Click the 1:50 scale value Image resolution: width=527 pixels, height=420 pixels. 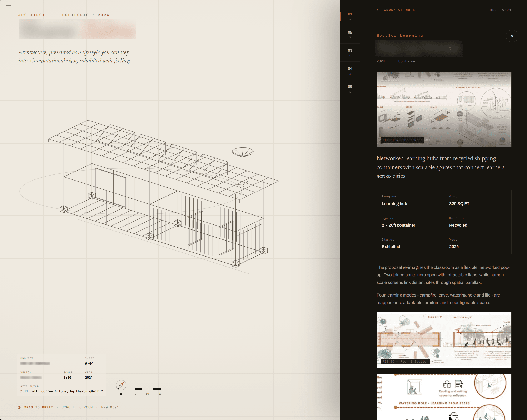click(68, 378)
